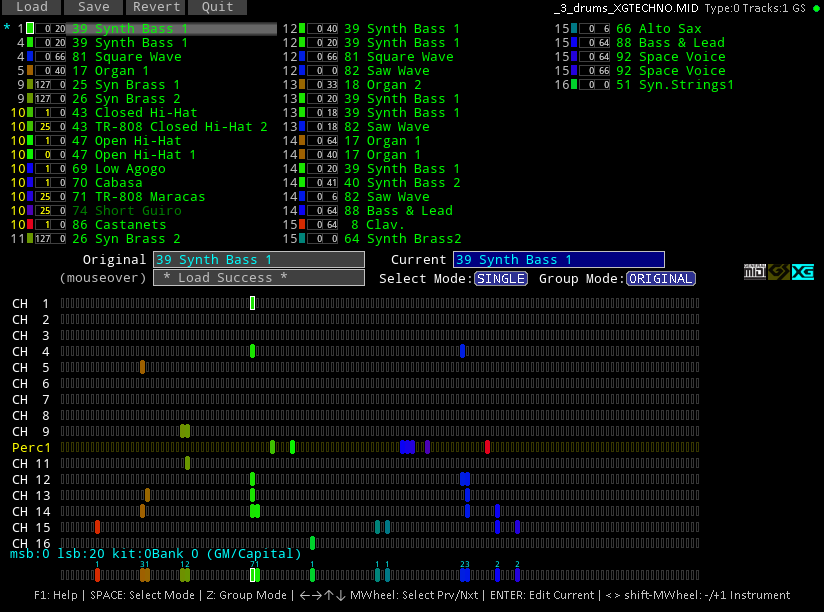
Task: Click the Save menu item
Action: [93, 7]
